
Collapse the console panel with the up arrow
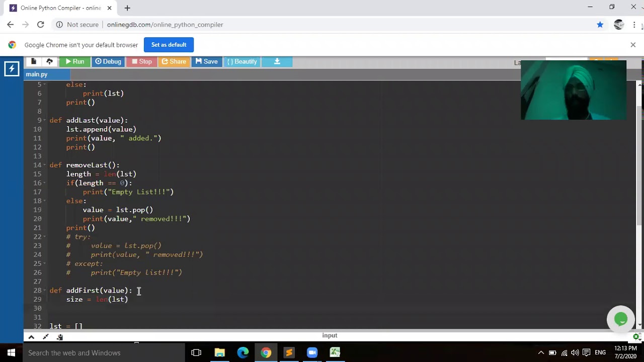pyautogui.click(x=31, y=337)
